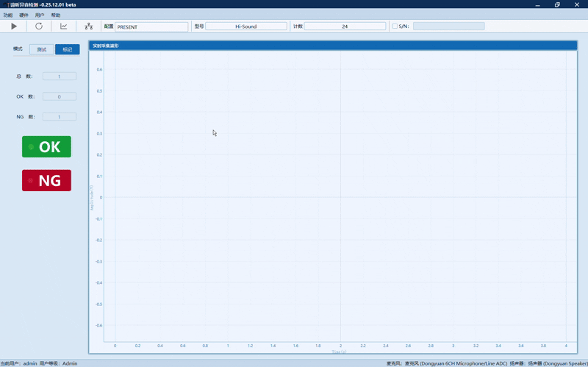Viewport: 588px width, 367px height.
Task: Click the 0.6 label on amplitude axis
Action: coord(99,69)
